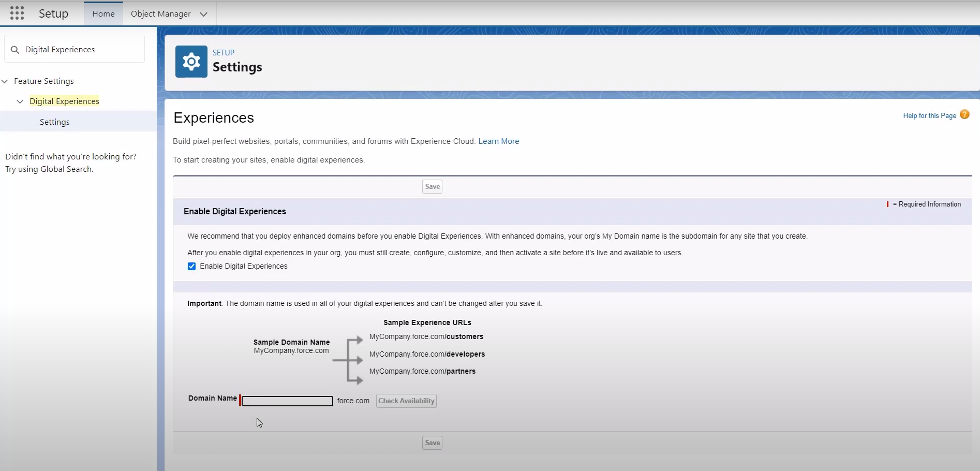Select the Feature Settings tree item
Screen dimensions: 980x471
pos(44,81)
